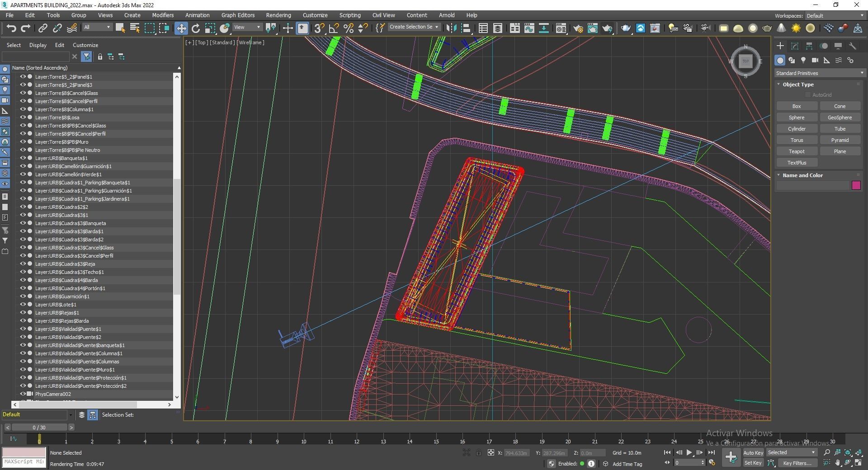This screenshot has height=470, width=868.
Task: Click the ViewCube in viewport
Action: coord(745,61)
